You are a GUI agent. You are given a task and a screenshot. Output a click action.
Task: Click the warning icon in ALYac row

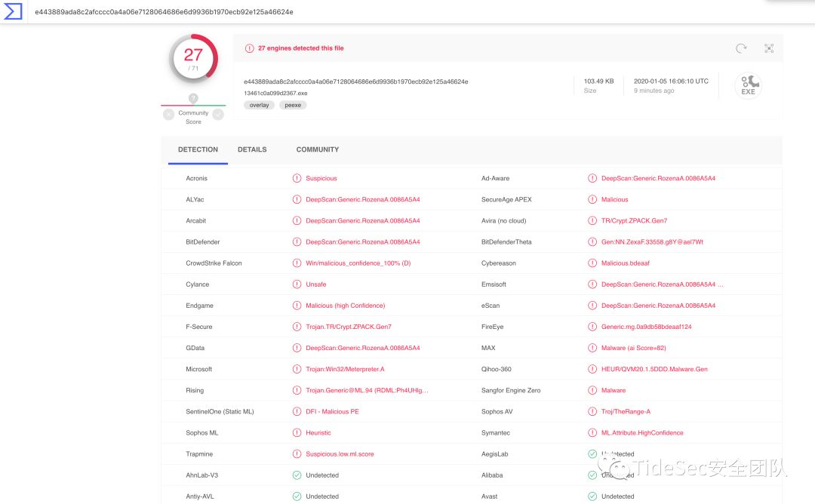pos(297,199)
